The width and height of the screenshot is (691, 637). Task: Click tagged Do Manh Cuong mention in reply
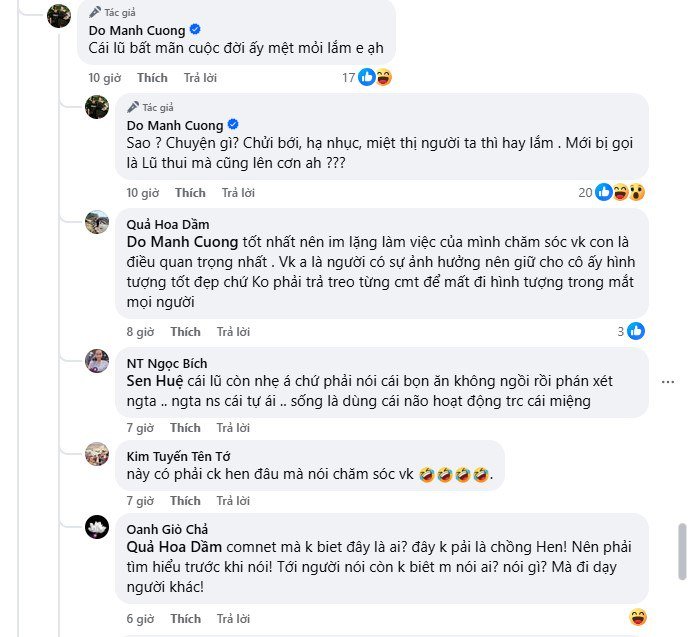(x=182, y=241)
